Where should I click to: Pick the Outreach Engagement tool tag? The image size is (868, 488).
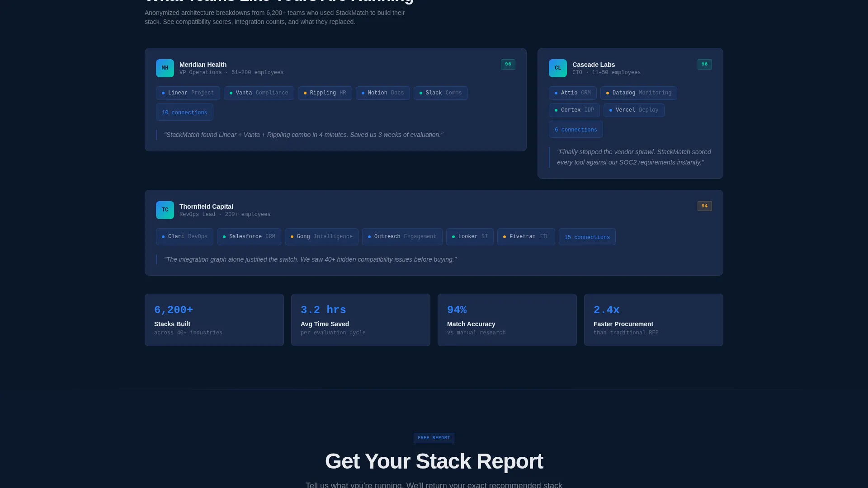coord(402,237)
